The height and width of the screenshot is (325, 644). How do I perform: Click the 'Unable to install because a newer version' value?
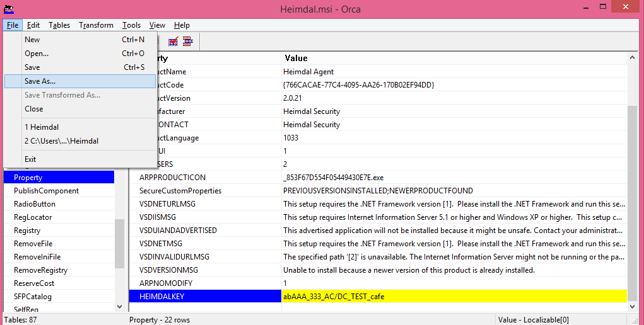(x=454, y=270)
